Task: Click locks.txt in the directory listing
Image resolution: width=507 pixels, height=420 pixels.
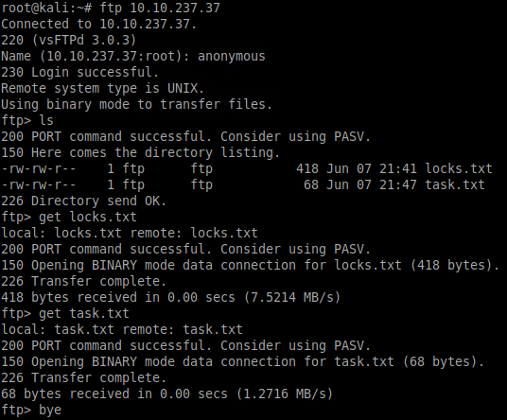Action: pyautogui.click(x=459, y=168)
